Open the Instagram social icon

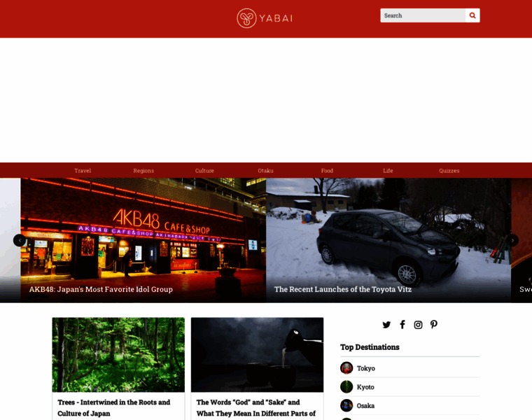pos(418,325)
